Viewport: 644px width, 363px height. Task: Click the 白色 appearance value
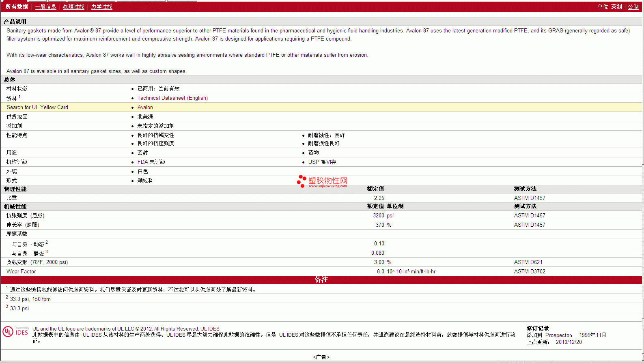pos(142,171)
